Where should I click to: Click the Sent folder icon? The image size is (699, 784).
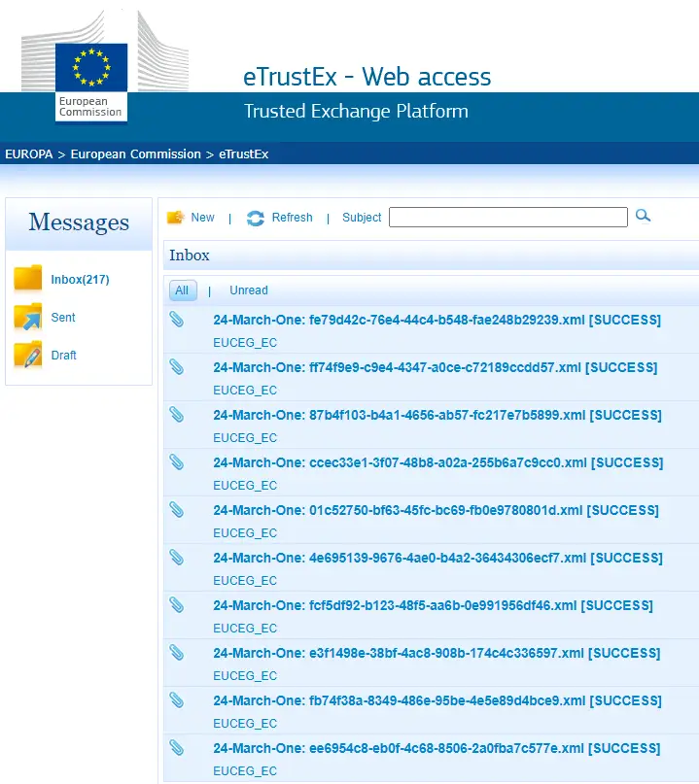(x=27, y=317)
